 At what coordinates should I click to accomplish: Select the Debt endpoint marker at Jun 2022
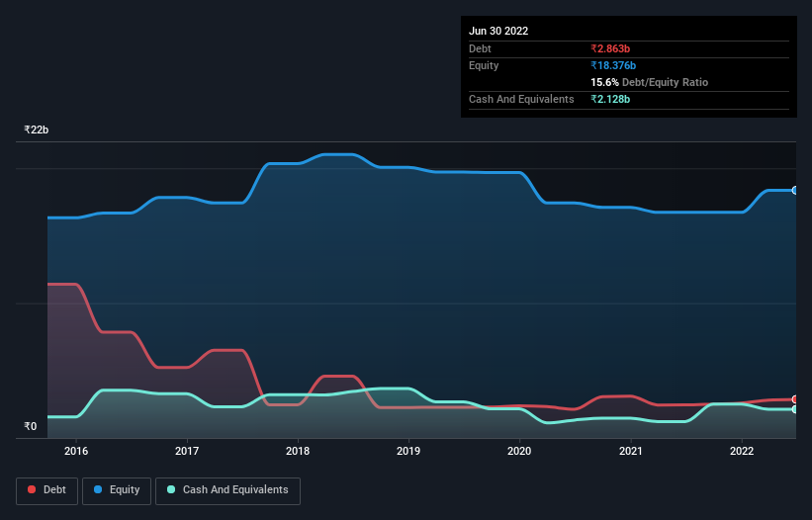795,399
